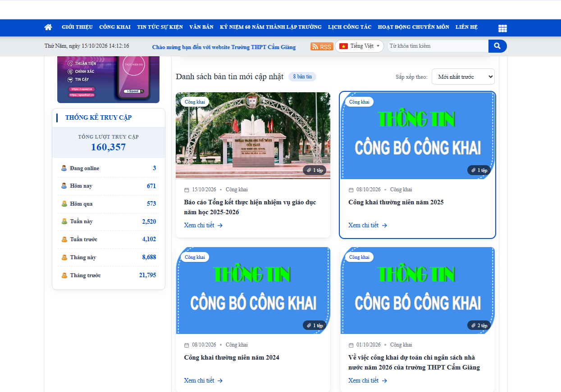Click the Công khai tag on the 2025 card banner

(359, 102)
